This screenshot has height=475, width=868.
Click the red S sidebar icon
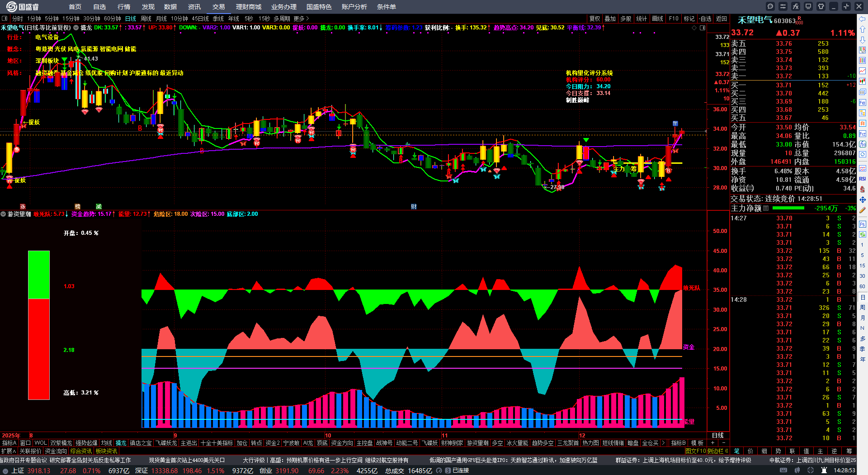pos(863,189)
